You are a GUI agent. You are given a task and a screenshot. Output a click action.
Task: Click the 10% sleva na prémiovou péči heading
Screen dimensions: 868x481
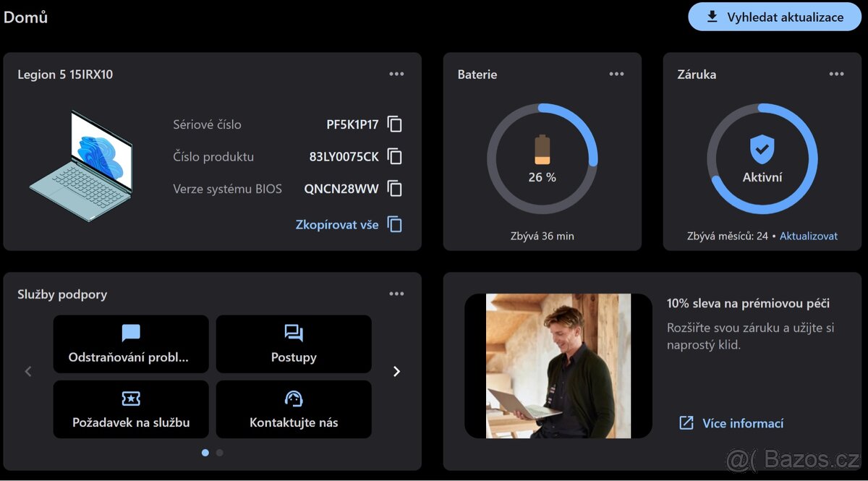pos(748,304)
